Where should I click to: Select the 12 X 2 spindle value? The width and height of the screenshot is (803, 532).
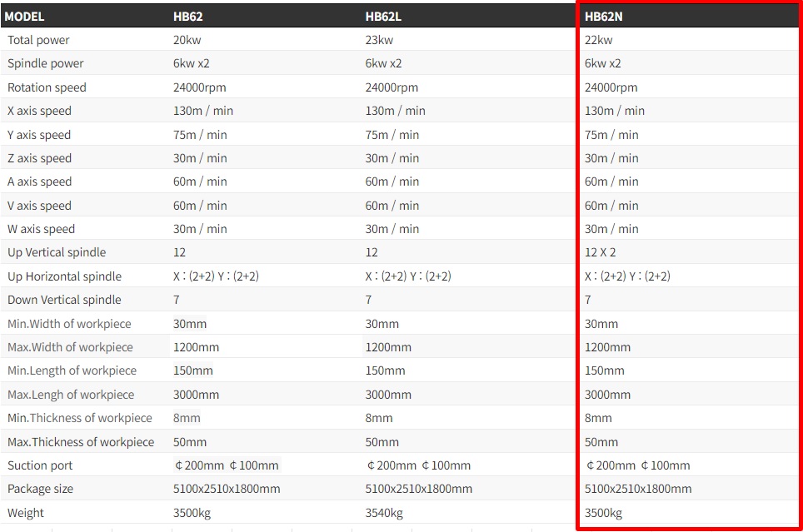600,252
